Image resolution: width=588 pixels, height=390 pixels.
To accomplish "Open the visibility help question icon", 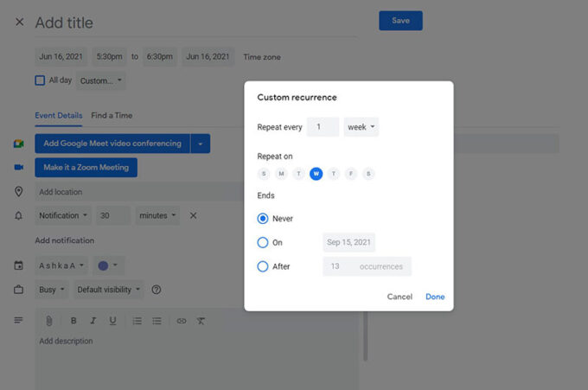I will click(157, 290).
